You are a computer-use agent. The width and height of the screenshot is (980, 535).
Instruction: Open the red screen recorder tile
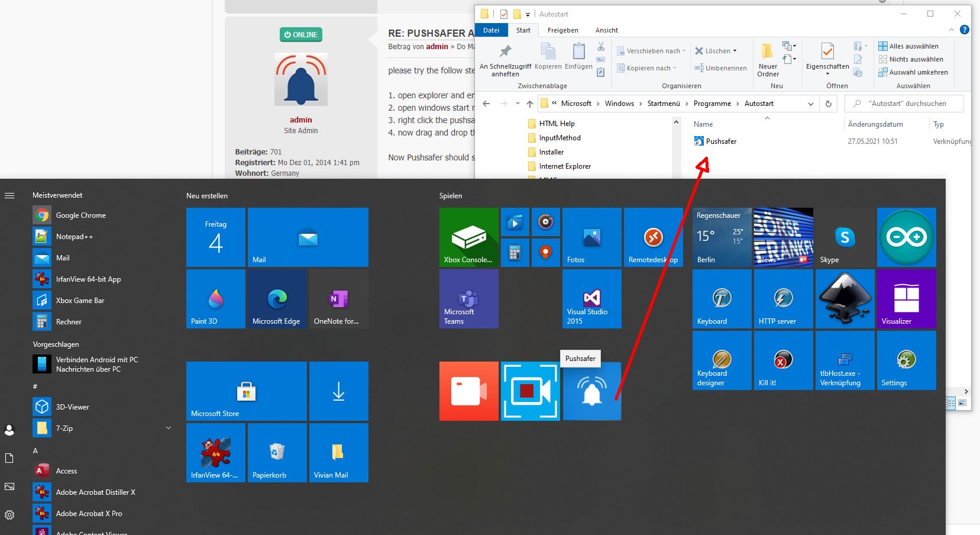[x=469, y=391]
